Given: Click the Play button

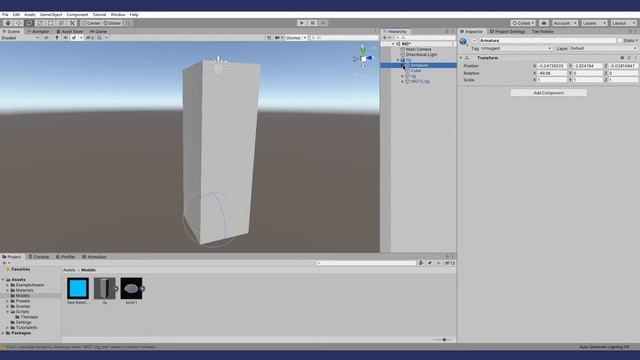Looking at the screenshot, I should coord(302,23).
